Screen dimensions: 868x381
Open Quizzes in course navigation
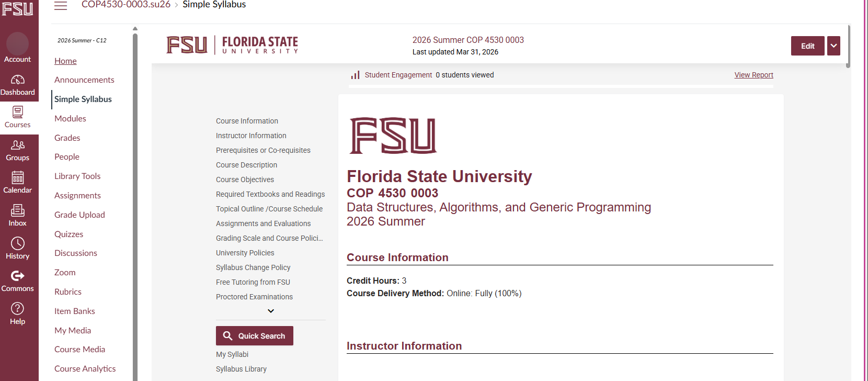tap(69, 234)
